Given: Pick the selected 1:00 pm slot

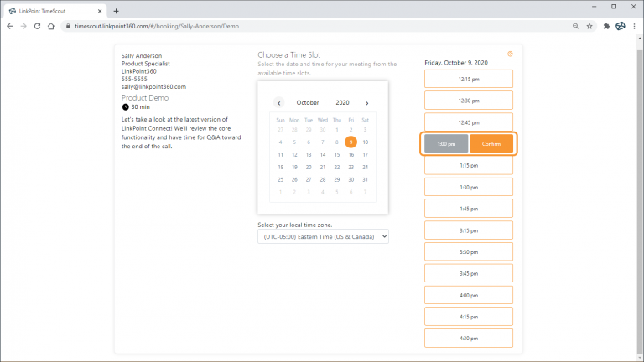Looking at the screenshot, I should coord(446,144).
